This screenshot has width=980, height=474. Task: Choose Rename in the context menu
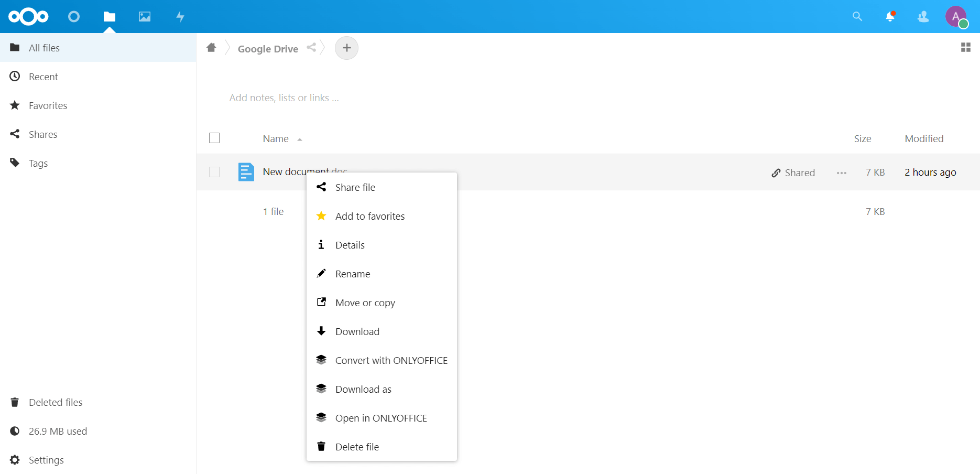(x=353, y=274)
